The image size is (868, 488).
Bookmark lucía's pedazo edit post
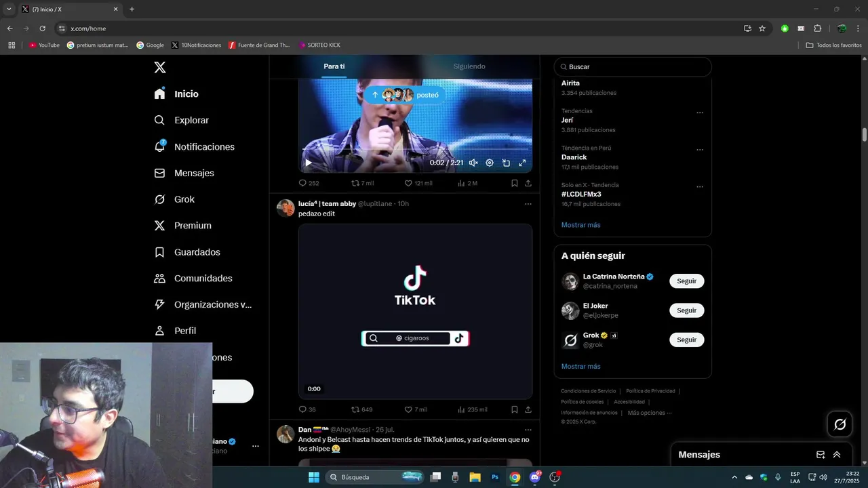pos(515,409)
